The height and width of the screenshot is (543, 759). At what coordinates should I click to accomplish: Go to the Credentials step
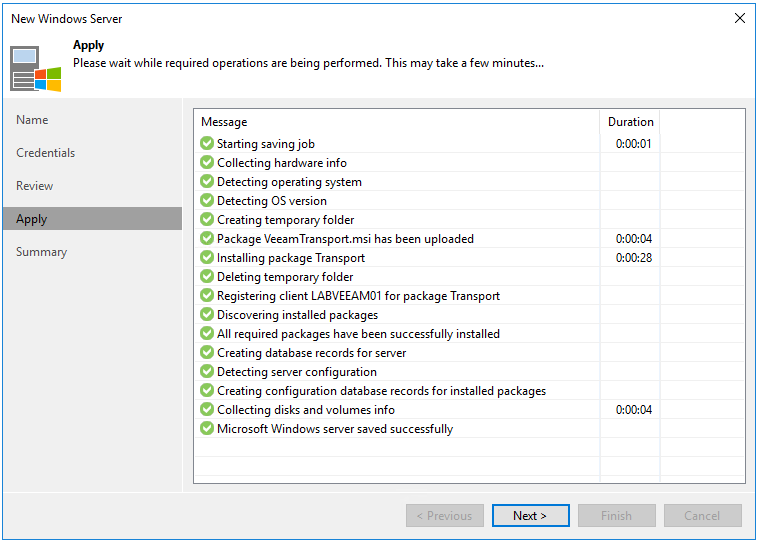45,153
